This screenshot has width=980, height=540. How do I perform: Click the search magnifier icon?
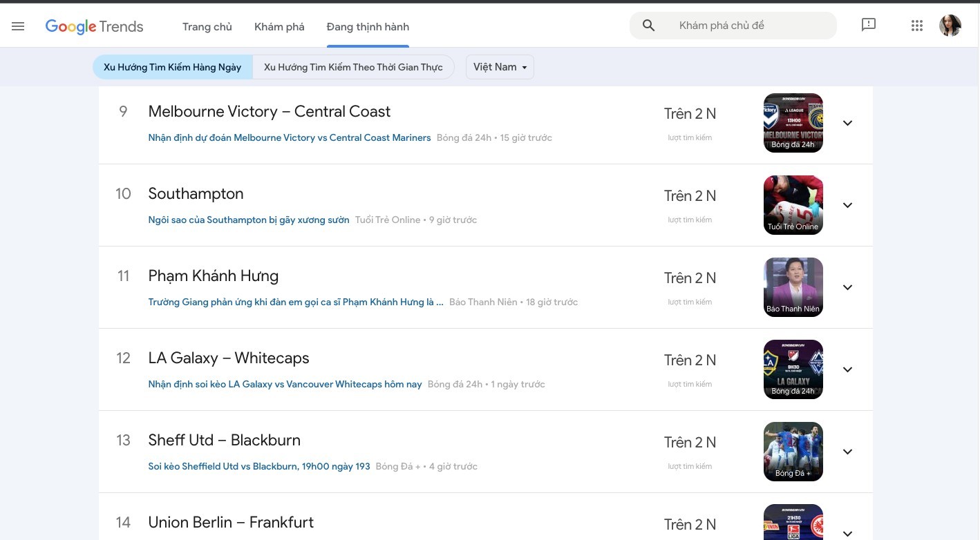pyautogui.click(x=648, y=26)
